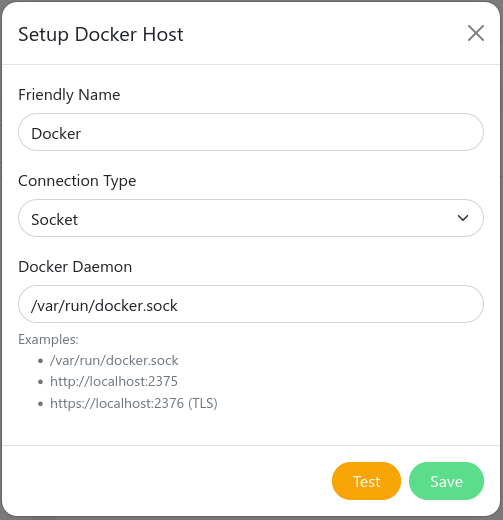Select the Friendly Name label
This screenshot has width=503, height=520.
(69, 95)
